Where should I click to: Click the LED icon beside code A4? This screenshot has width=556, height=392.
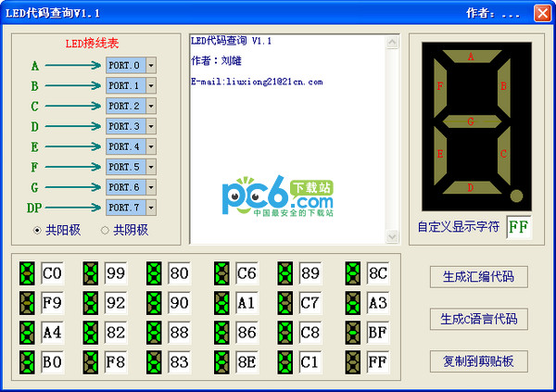click(27, 333)
